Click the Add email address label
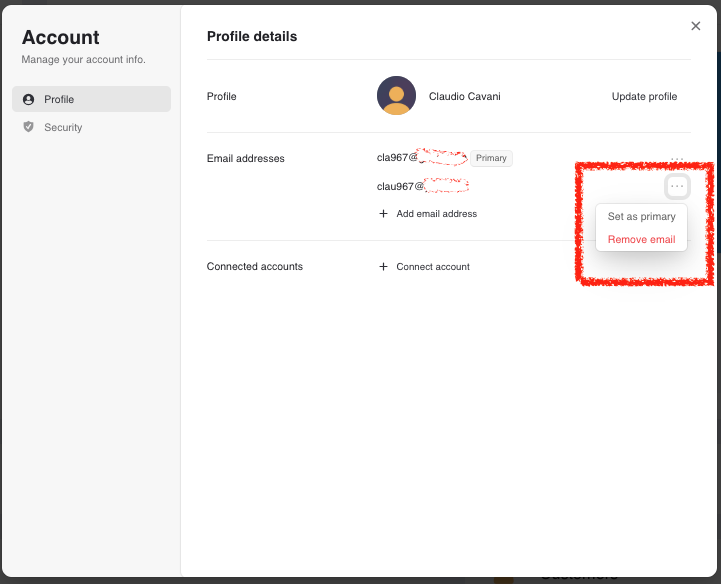This screenshot has height=584, width=721. click(436, 214)
